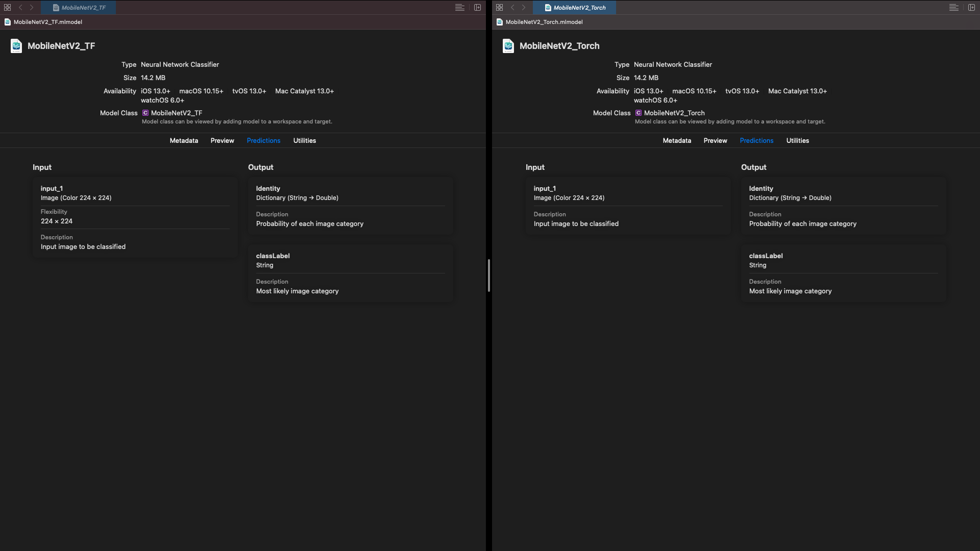
Task: Open Utilities tab in MobileNetV2_TF pane
Action: coord(304,140)
